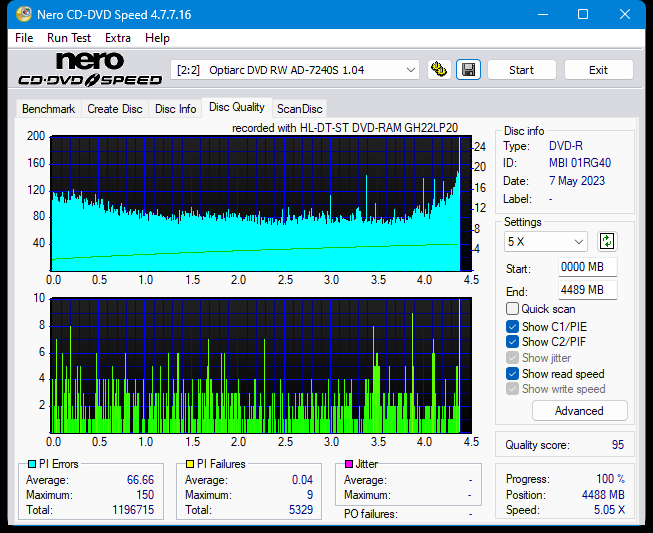Open the Advanced settings button

click(x=579, y=411)
